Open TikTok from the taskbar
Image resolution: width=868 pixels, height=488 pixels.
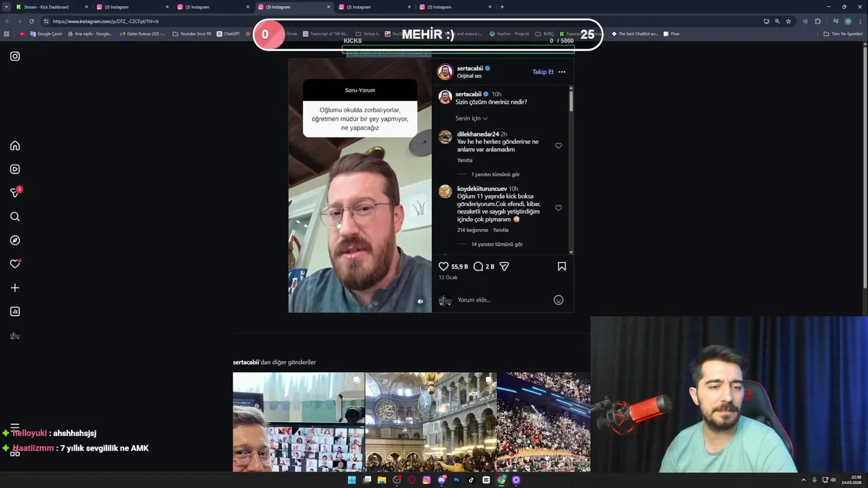[x=471, y=480]
